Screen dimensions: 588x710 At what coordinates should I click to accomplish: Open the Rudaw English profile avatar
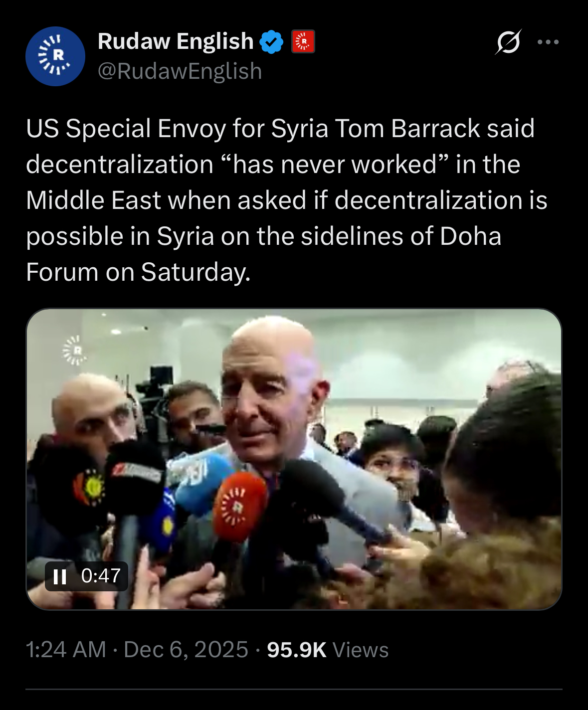[55, 56]
